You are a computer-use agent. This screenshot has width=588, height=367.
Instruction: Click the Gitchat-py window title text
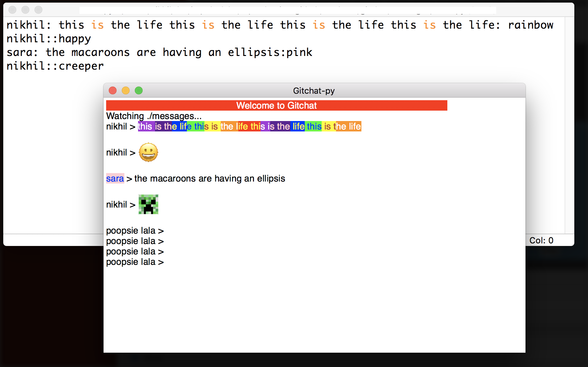[314, 91]
